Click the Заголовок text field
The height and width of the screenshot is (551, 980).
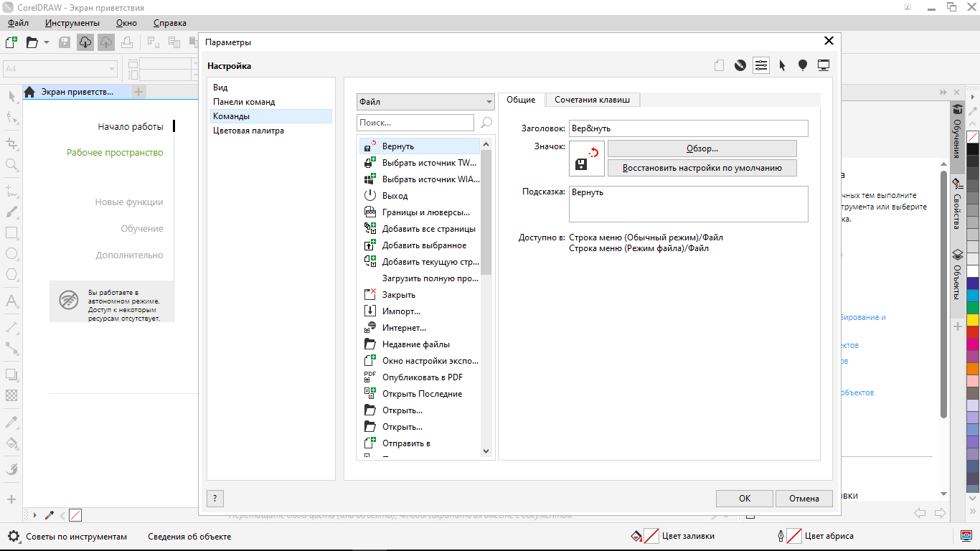coord(689,128)
